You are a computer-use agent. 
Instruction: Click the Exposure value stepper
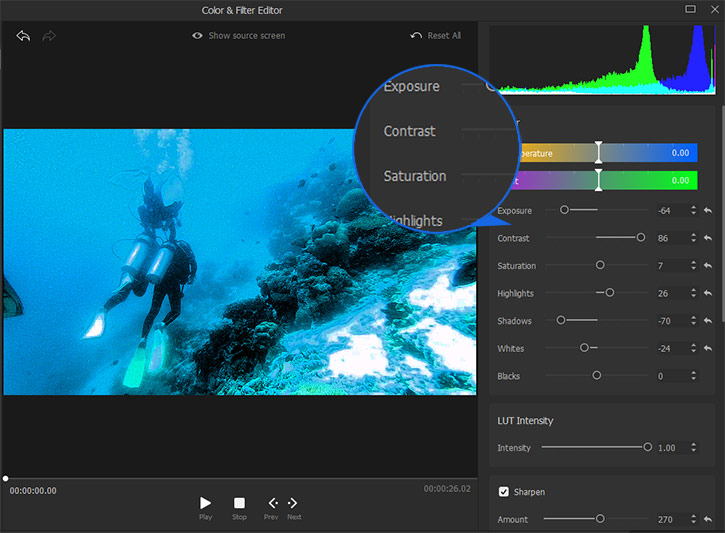click(x=693, y=211)
